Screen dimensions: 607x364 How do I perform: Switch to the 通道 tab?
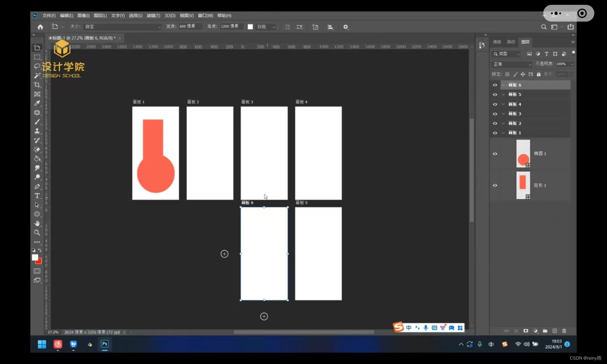(497, 42)
